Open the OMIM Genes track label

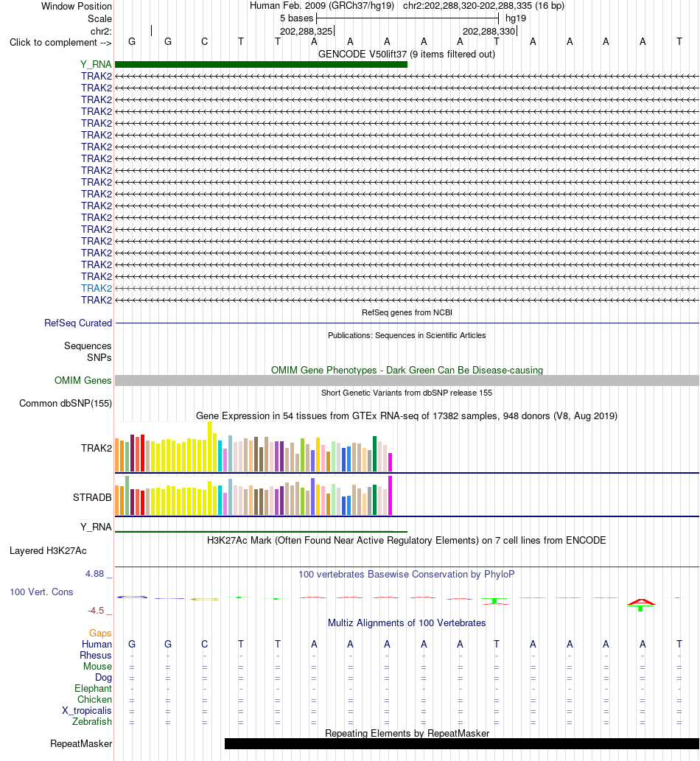click(x=83, y=380)
